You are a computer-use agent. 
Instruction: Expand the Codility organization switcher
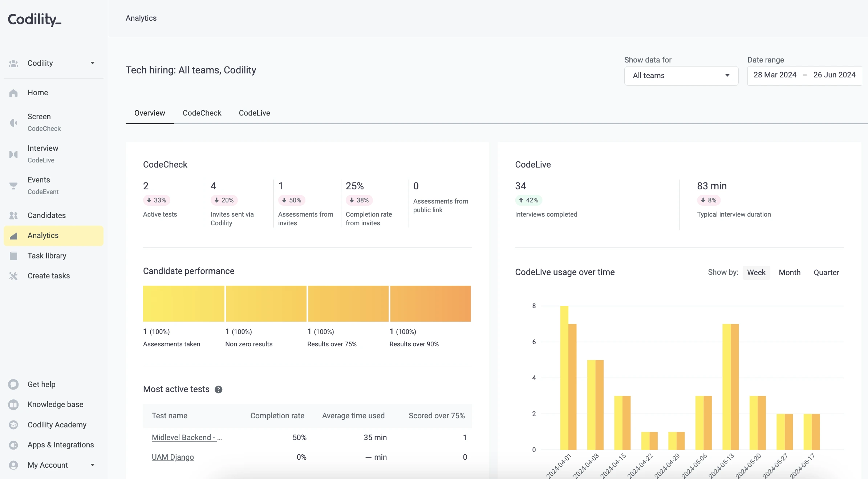pos(92,63)
